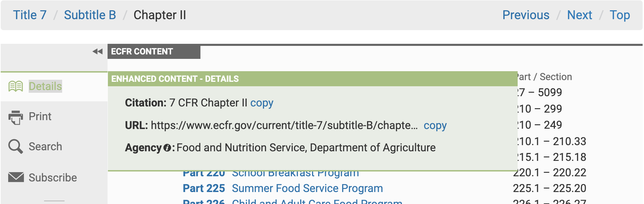Click the Search magnifying glass icon
The image size is (644, 204).
pos(16,146)
